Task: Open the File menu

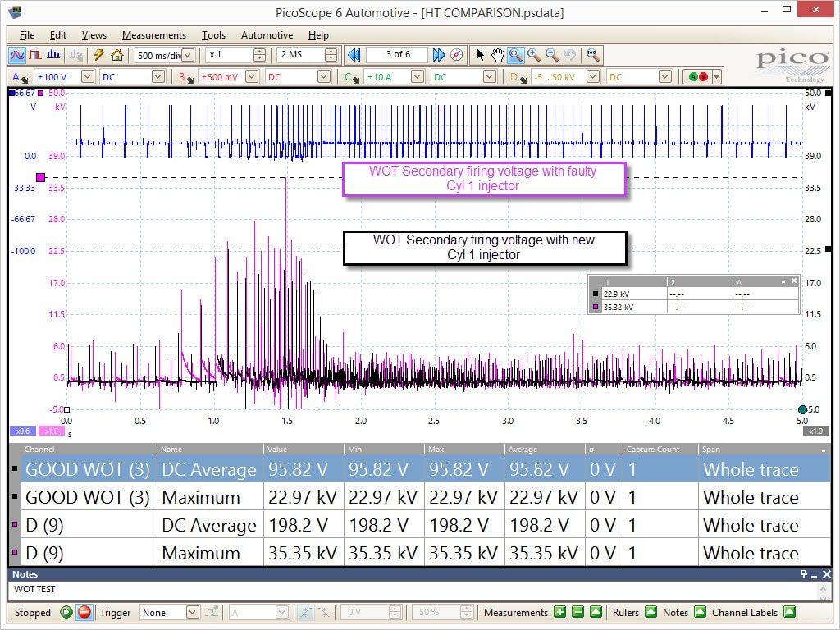Action: [27, 34]
